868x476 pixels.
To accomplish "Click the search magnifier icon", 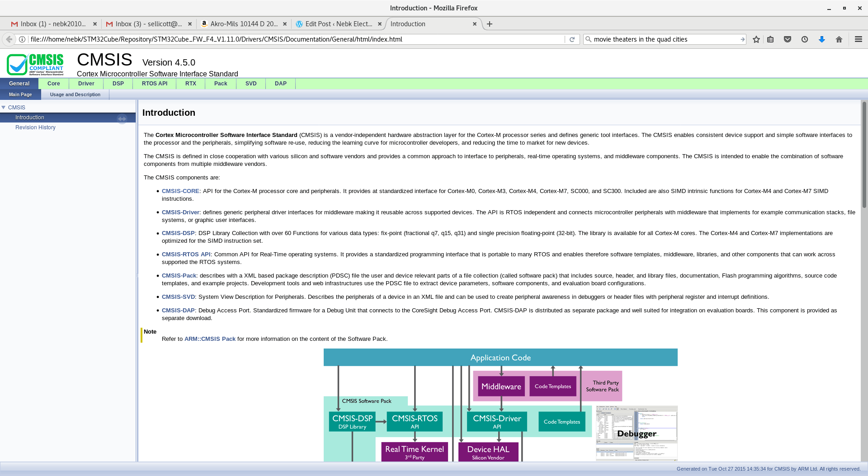I will pyautogui.click(x=588, y=39).
